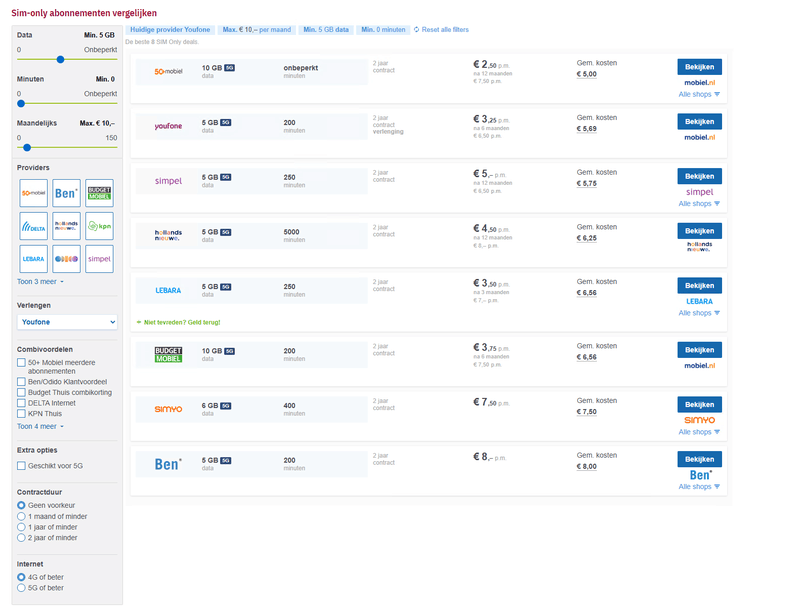Click the simpel shop logo under Bekijken

[x=699, y=192]
